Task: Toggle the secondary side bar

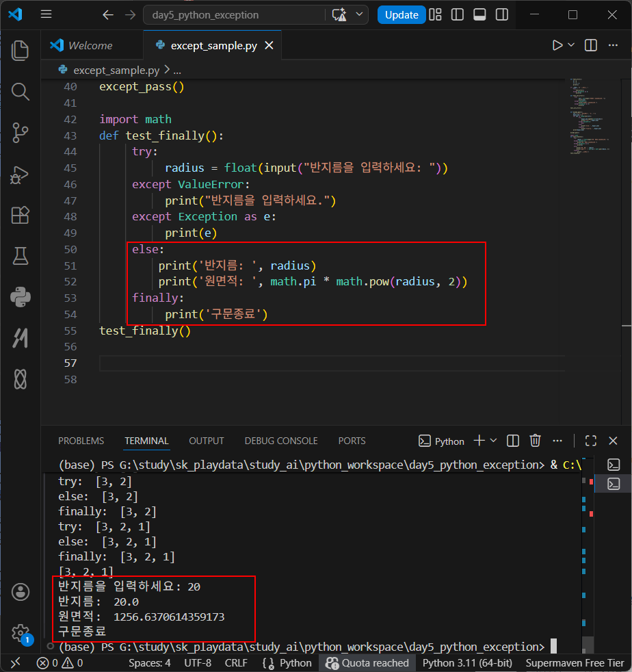Action: click(502, 15)
